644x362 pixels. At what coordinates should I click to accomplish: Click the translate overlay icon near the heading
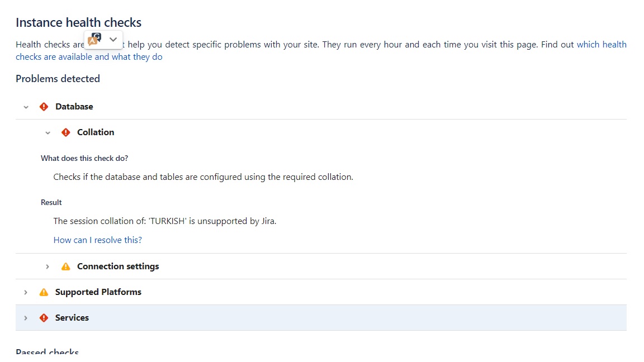click(x=94, y=40)
